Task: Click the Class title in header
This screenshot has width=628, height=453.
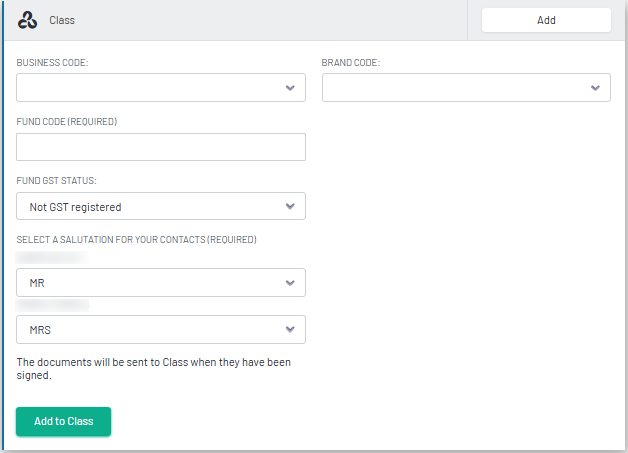Action: (62, 20)
